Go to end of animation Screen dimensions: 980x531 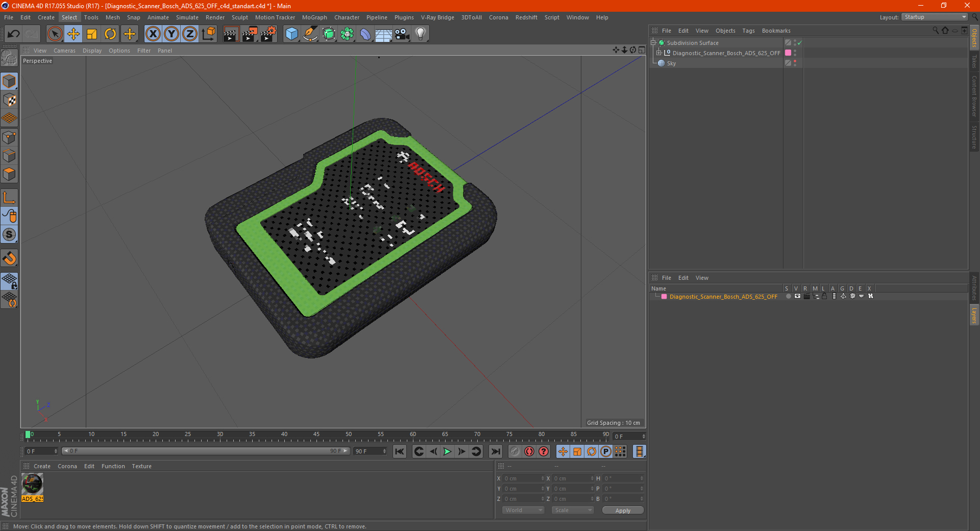point(495,451)
